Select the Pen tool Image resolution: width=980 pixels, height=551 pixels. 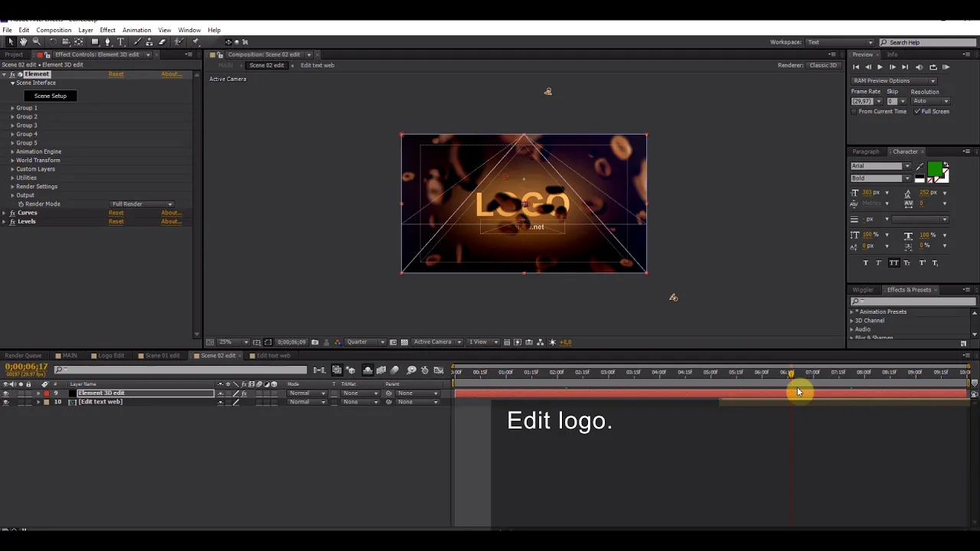tap(108, 41)
